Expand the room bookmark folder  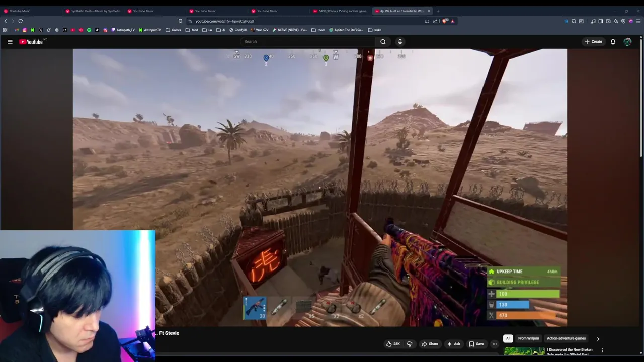318,30
